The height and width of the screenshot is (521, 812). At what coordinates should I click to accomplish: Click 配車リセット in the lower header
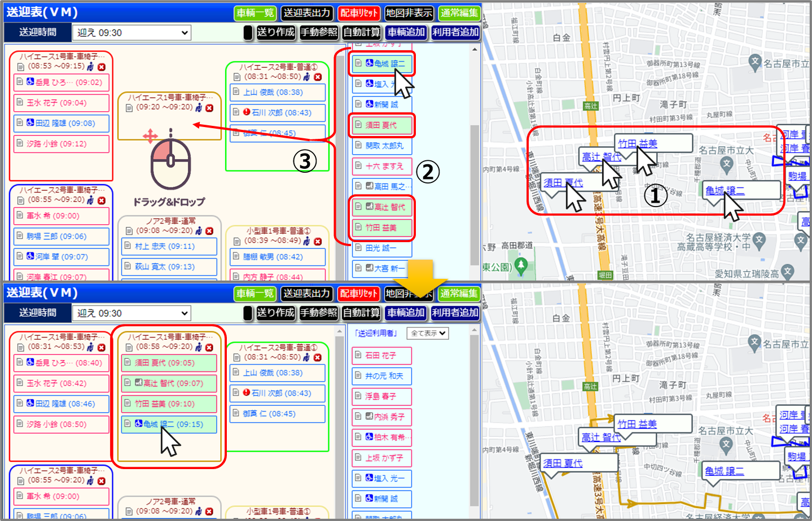359,294
